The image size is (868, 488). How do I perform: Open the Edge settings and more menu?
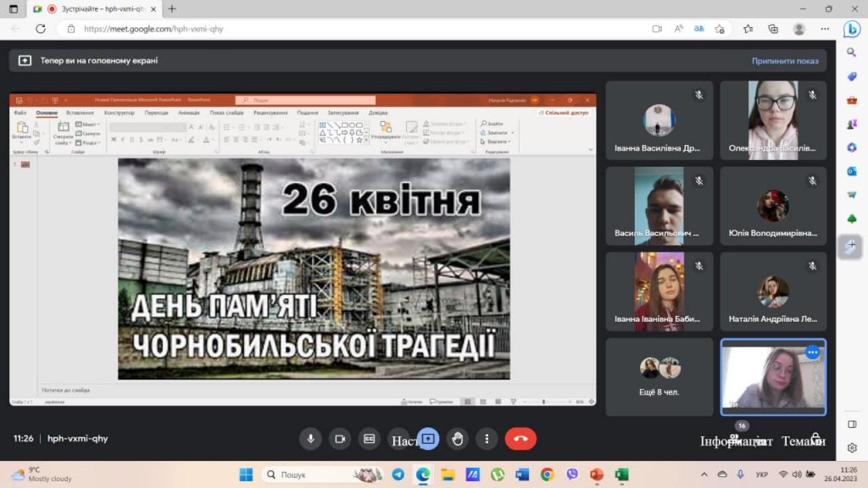(826, 29)
